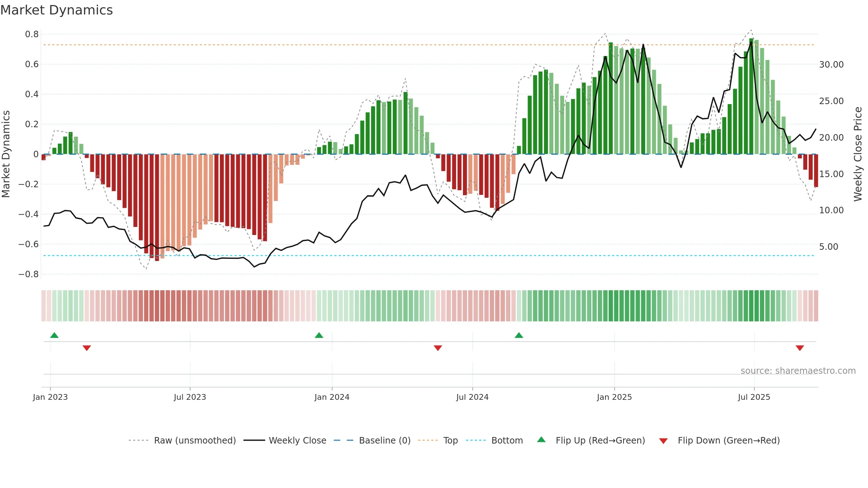Screen dimensions: 868x488
Task: Click the source: sharemaestro.com text
Action: click(x=798, y=371)
